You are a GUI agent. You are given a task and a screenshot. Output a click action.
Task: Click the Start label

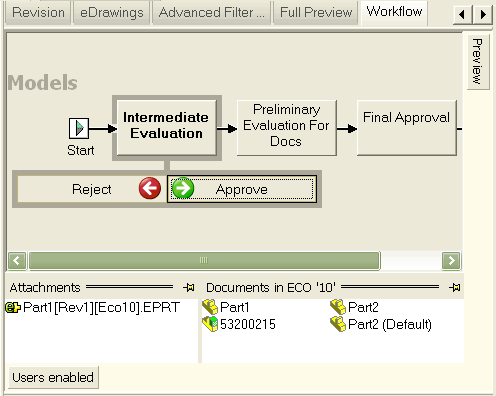pos(81,150)
